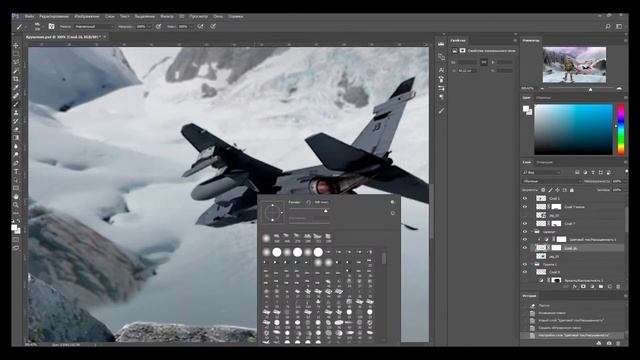This screenshot has height=360, width=640.
Task: Toggle pressure for opacity icon in options bar
Action: [158, 26]
